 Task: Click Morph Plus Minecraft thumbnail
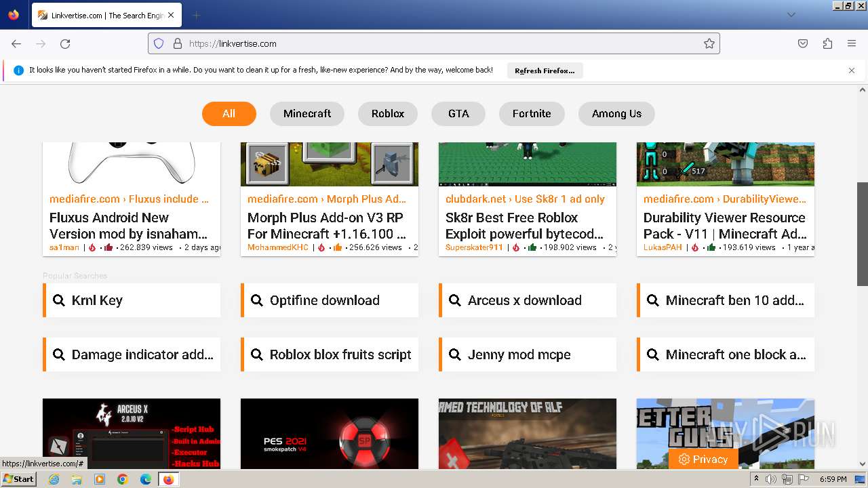330,164
